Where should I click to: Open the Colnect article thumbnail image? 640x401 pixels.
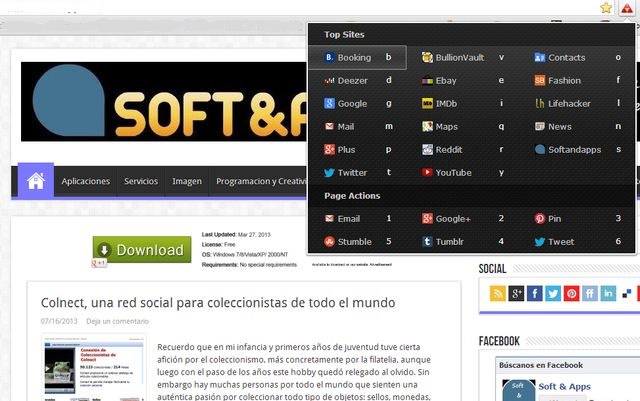coord(94,367)
